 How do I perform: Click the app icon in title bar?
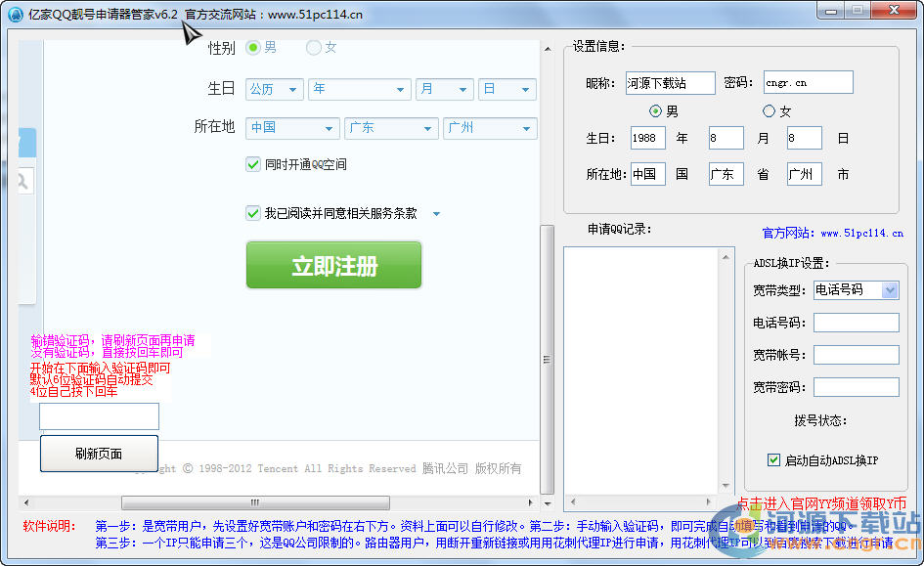[x=16, y=14]
